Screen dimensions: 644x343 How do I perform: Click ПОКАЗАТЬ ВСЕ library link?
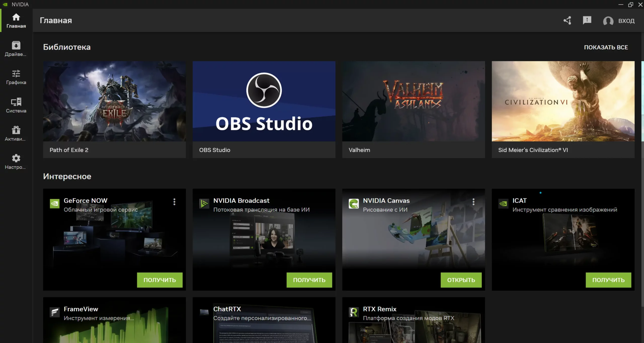pyautogui.click(x=606, y=47)
